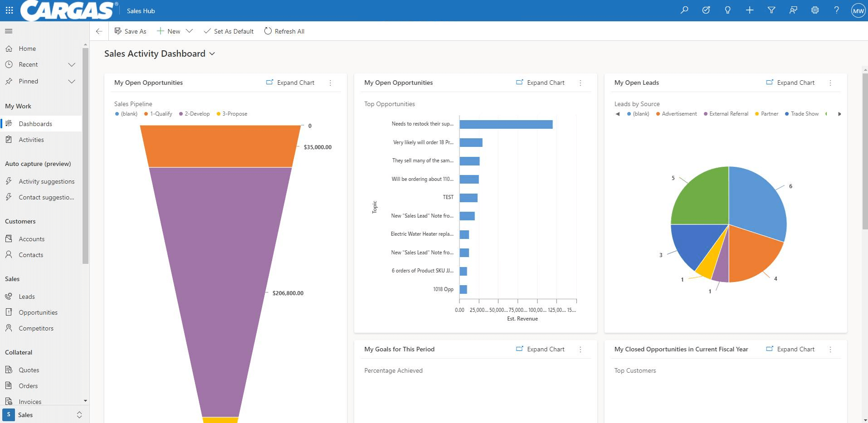
Task: Select Dashboards in the sidebar
Action: (36, 123)
